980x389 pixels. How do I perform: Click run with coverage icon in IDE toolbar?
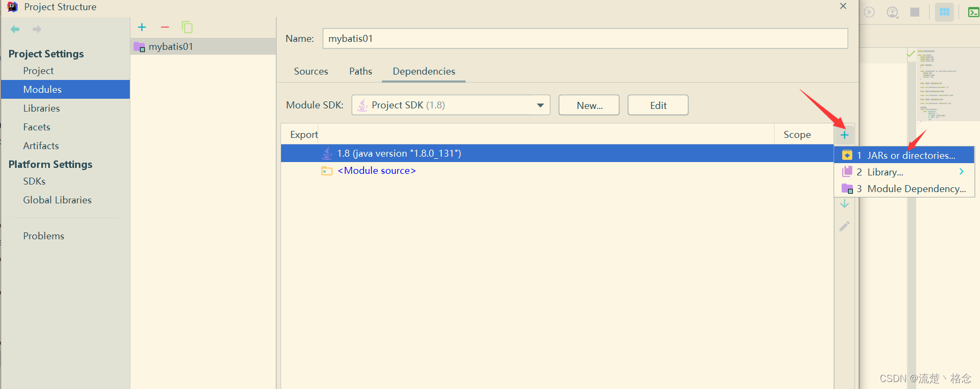[x=869, y=12]
